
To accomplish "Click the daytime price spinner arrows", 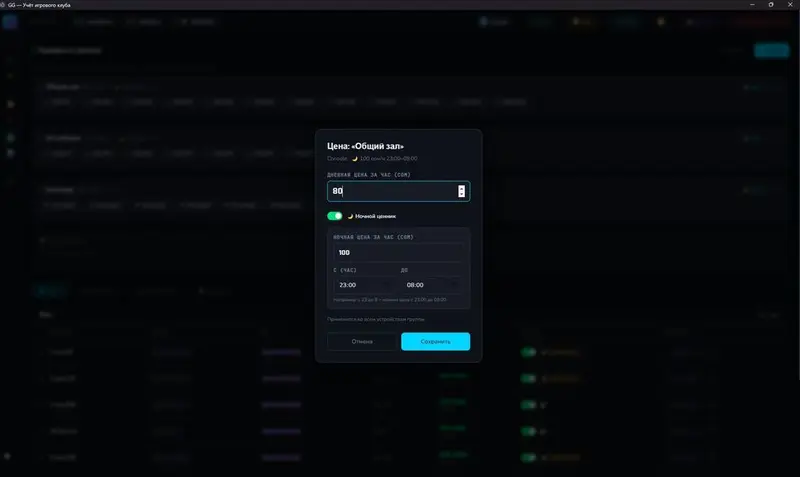I will pos(461,191).
